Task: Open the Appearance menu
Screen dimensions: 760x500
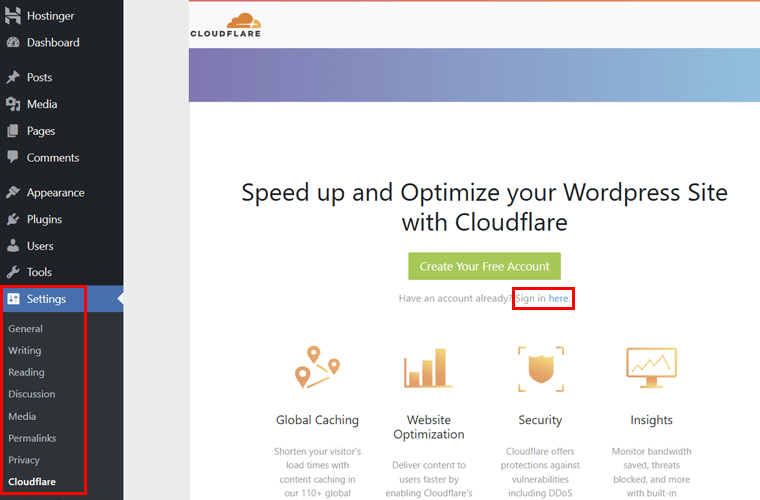Action: pos(62,192)
